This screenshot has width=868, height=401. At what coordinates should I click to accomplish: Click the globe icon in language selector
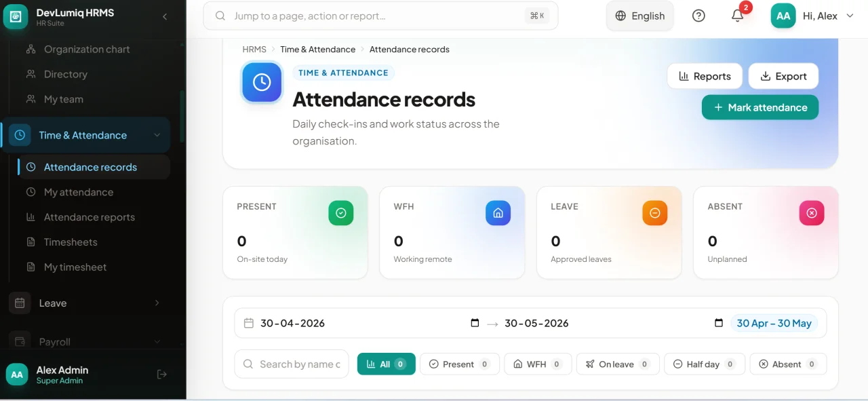[x=620, y=16]
